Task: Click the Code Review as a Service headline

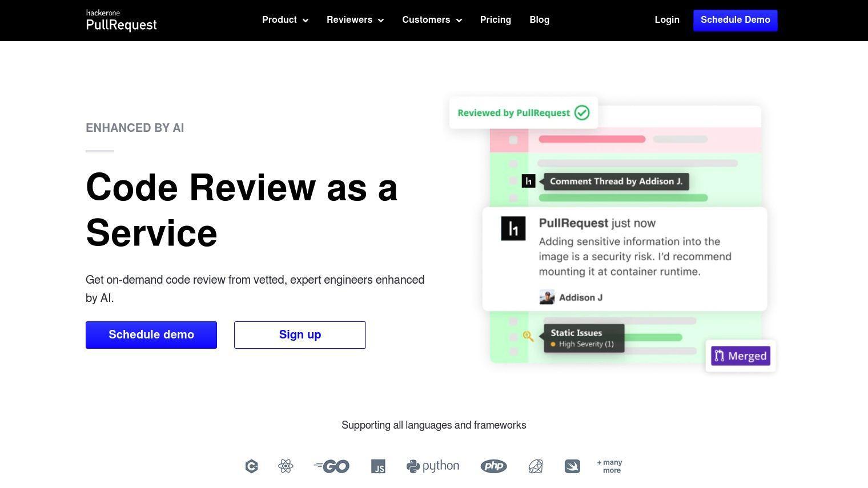Action: [x=242, y=210]
